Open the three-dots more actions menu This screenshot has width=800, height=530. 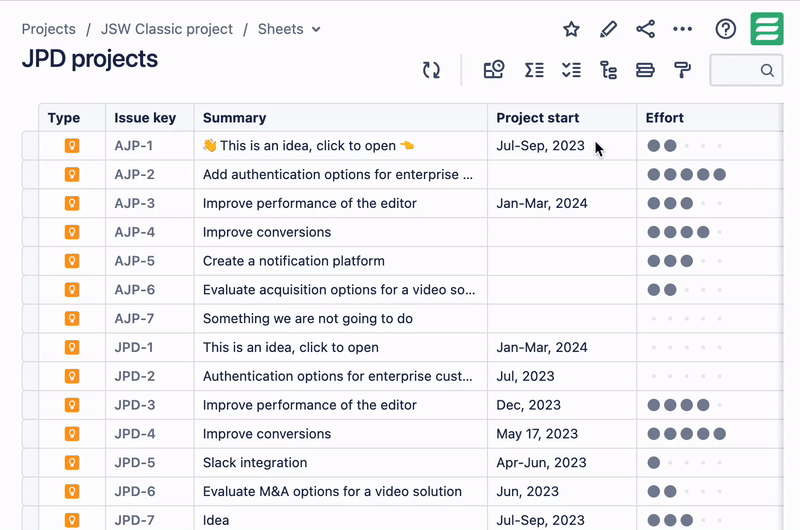coord(683,29)
